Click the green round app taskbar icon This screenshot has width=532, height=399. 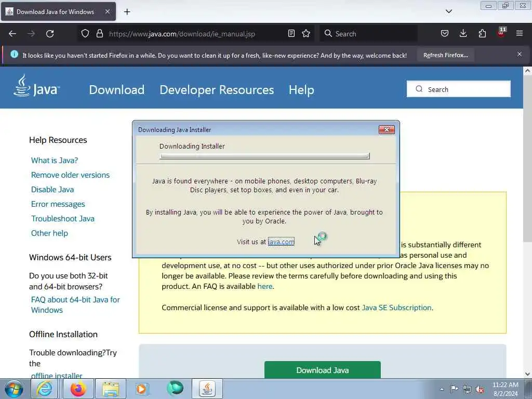point(175,388)
